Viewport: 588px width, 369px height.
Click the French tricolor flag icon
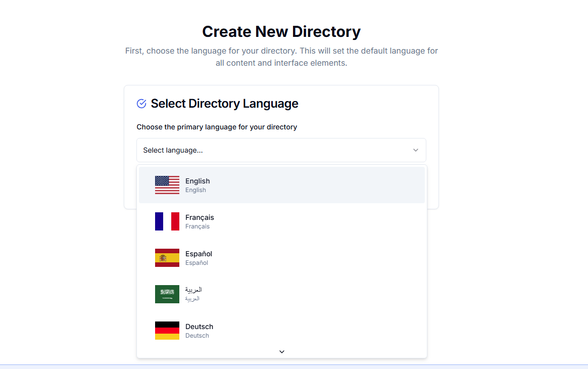[x=167, y=221]
